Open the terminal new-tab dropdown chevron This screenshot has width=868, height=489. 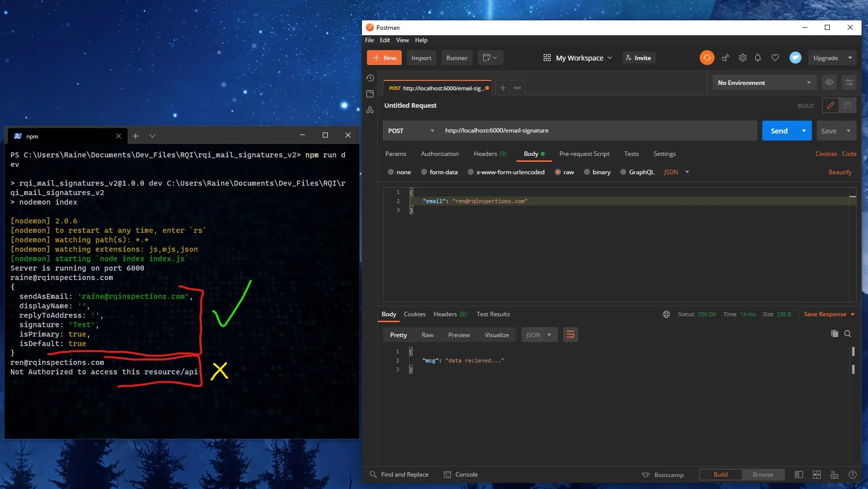(152, 136)
